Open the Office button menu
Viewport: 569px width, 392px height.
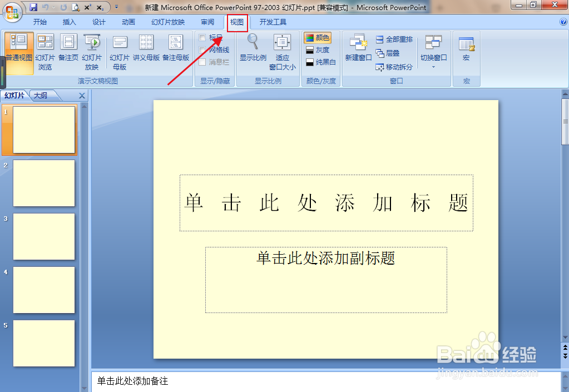(x=12, y=12)
